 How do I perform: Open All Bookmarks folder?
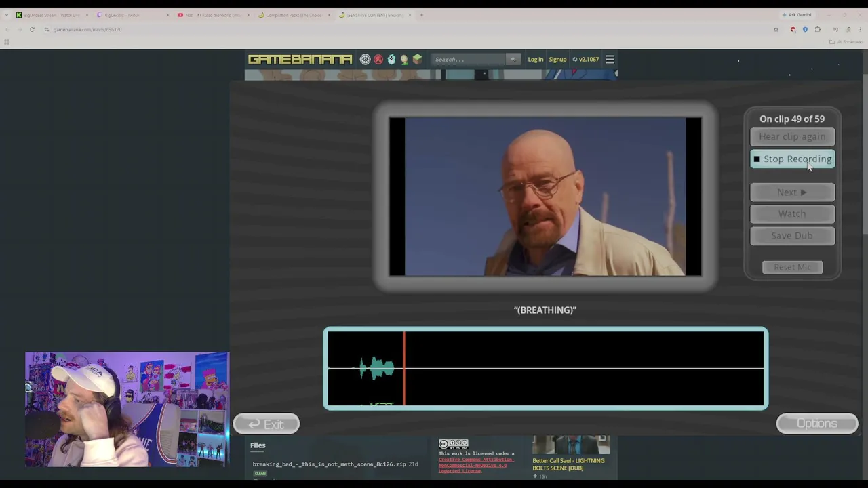846,42
